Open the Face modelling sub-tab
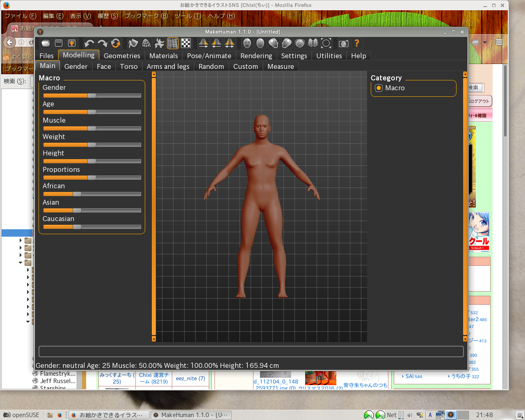The width and height of the screenshot is (525, 420). [x=104, y=66]
